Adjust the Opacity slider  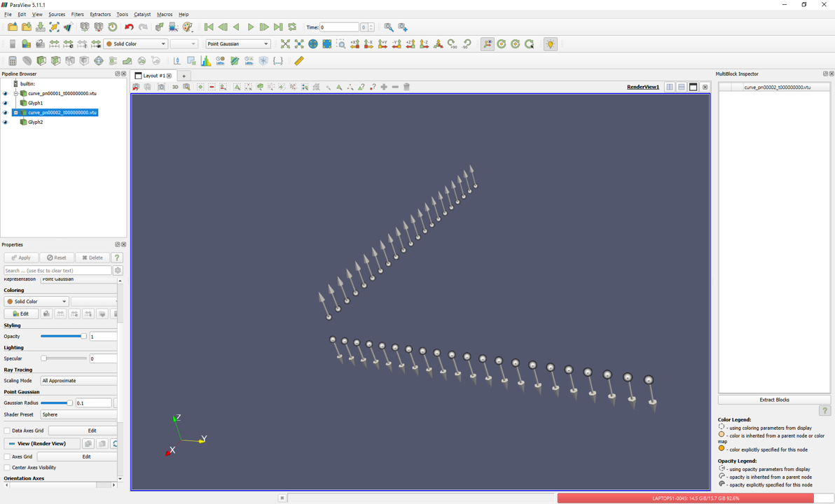tap(63, 337)
